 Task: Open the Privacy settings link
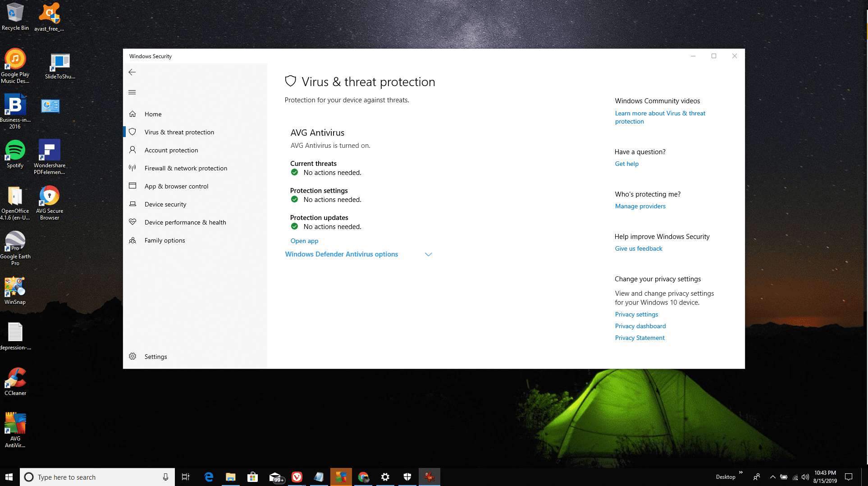coord(636,314)
